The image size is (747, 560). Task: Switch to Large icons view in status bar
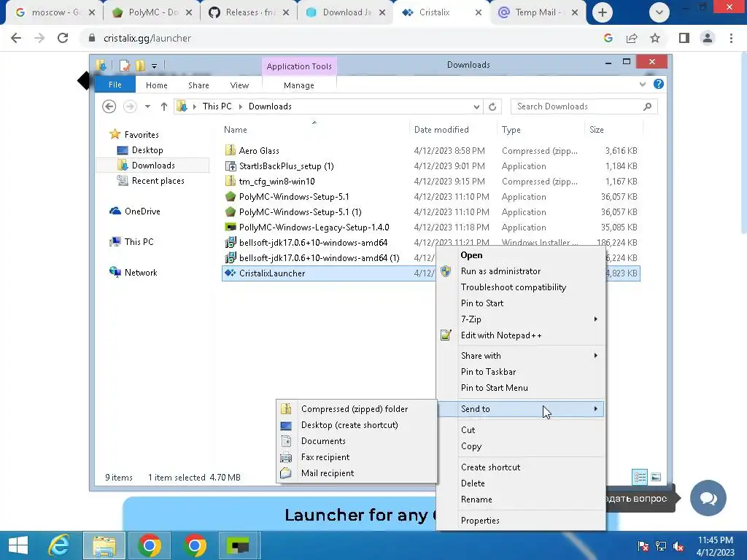(x=656, y=477)
